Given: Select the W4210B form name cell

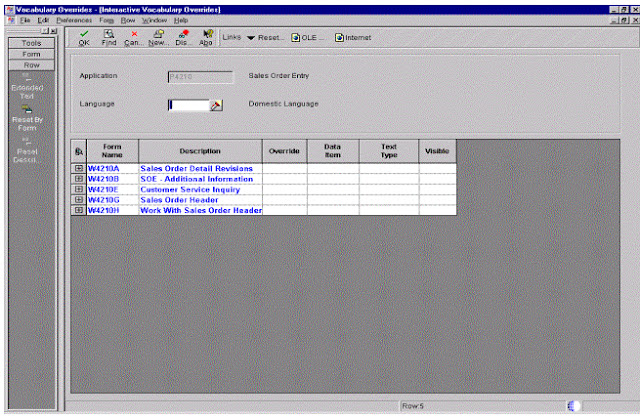Looking at the screenshot, I should tap(112, 179).
